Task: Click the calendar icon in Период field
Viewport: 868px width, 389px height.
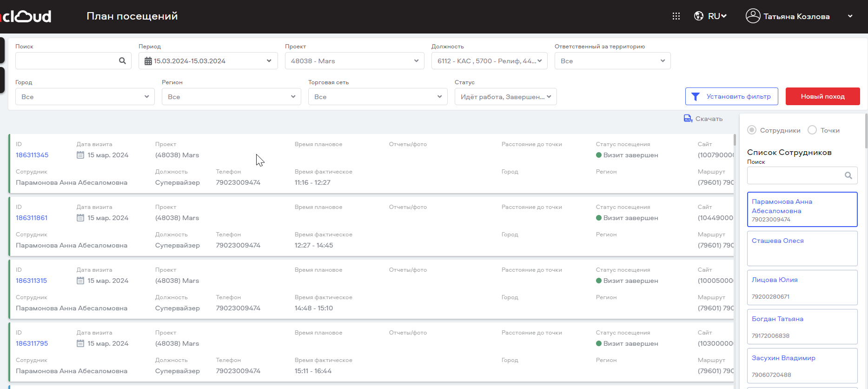Action: [x=148, y=61]
